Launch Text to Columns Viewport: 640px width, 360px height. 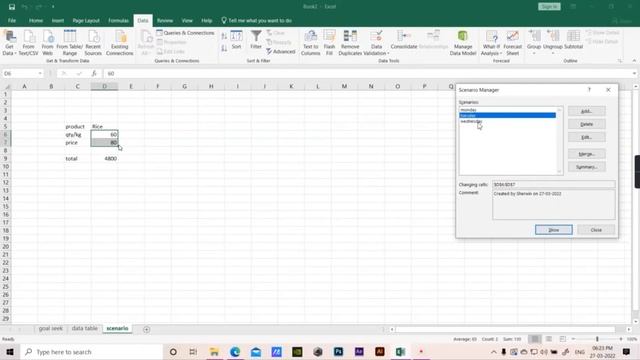click(311, 42)
